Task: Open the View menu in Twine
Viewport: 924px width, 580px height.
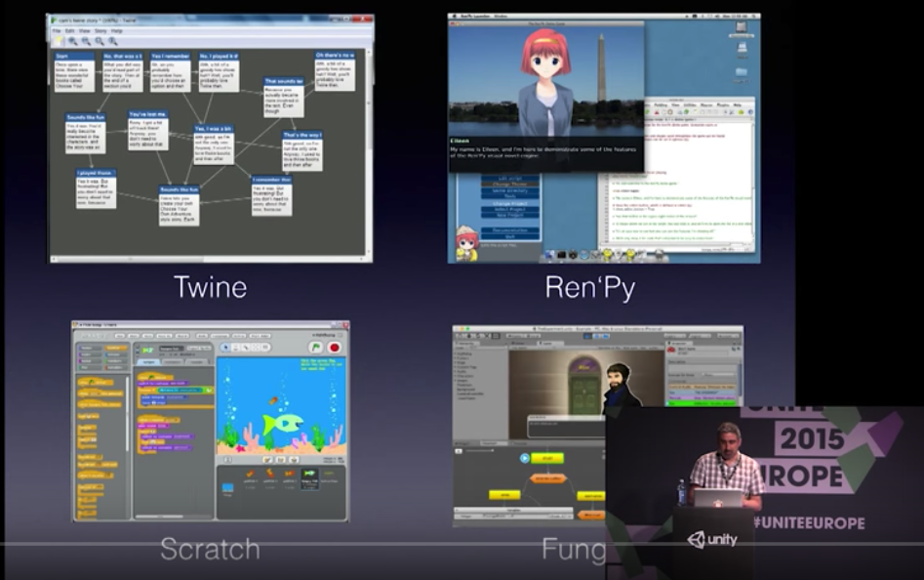Action: point(85,30)
